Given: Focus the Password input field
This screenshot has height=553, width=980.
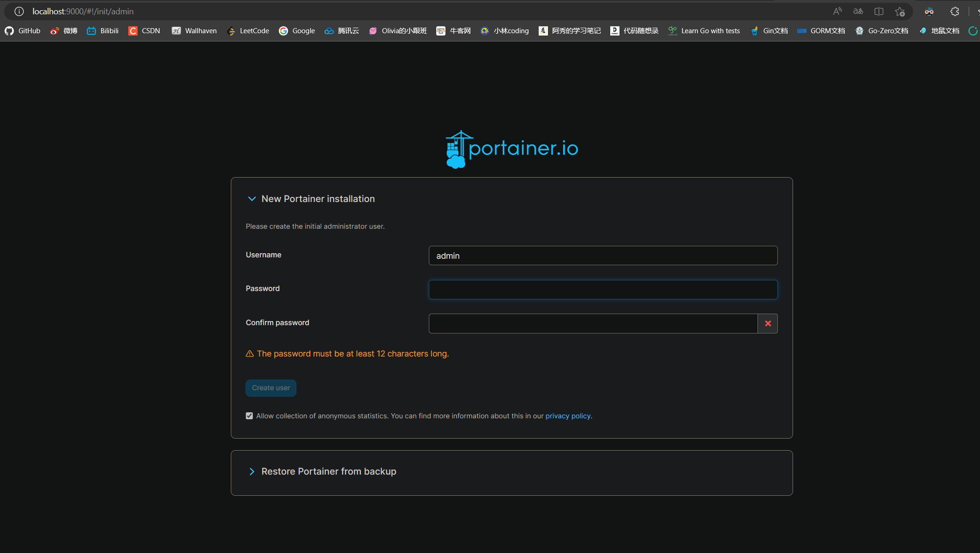Looking at the screenshot, I should pyautogui.click(x=602, y=290).
